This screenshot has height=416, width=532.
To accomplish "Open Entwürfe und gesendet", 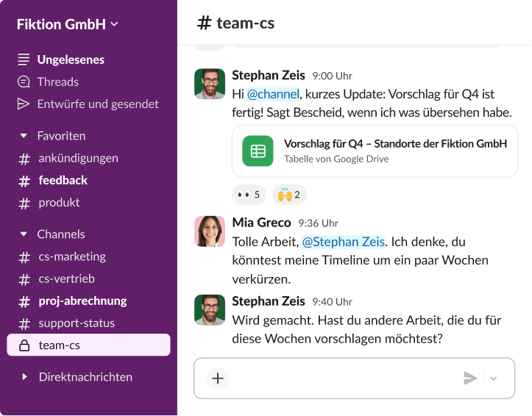I will [98, 104].
